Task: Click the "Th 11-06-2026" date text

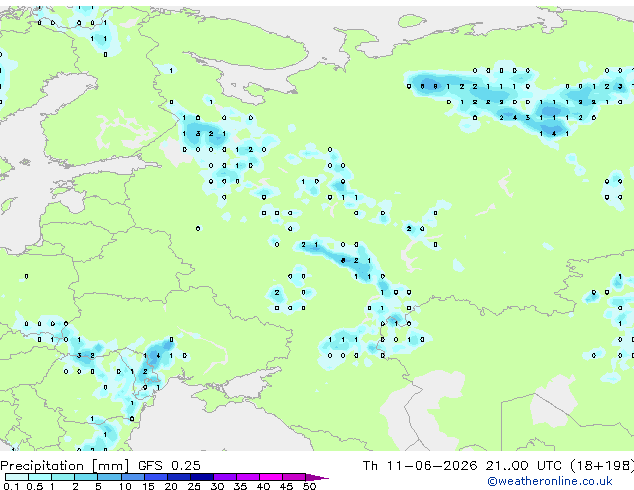Action: pyautogui.click(x=420, y=466)
